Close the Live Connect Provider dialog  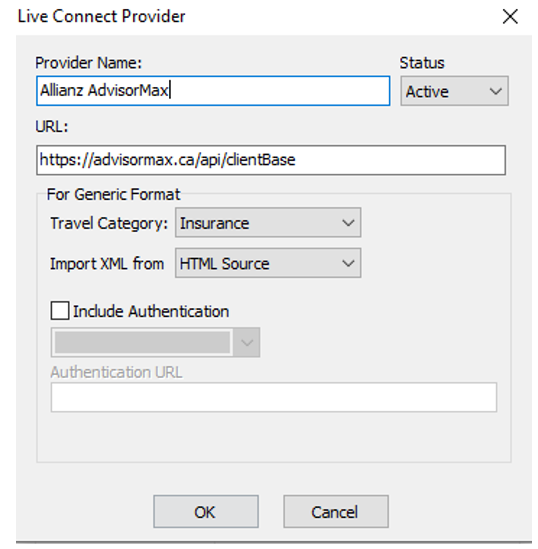tap(510, 16)
